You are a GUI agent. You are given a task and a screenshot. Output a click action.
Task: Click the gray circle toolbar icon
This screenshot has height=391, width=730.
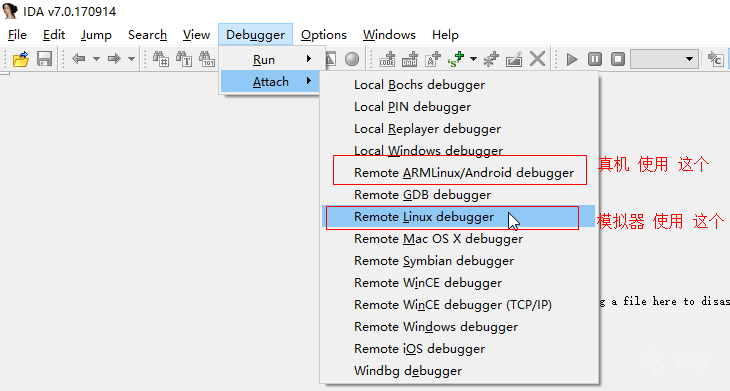click(352, 59)
